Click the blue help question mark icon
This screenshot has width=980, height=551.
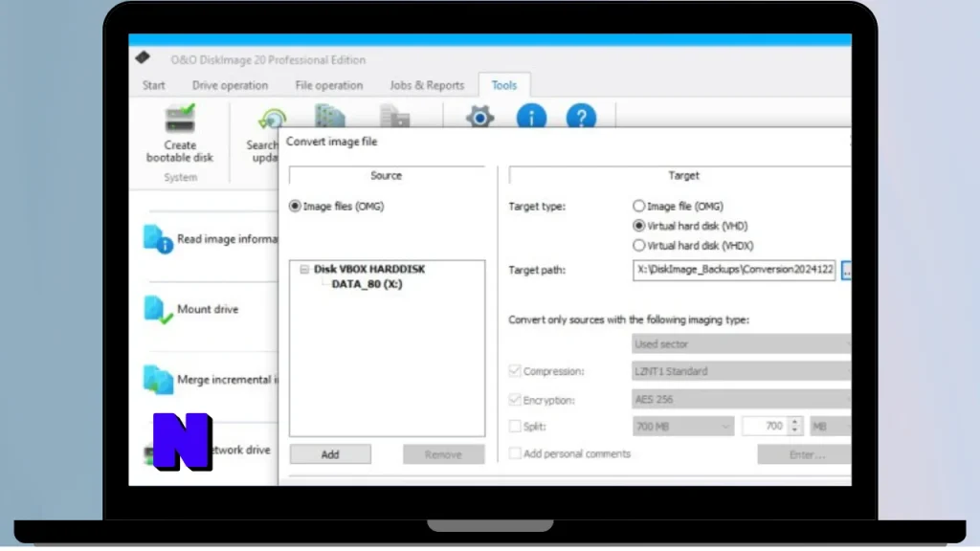[581, 117]
